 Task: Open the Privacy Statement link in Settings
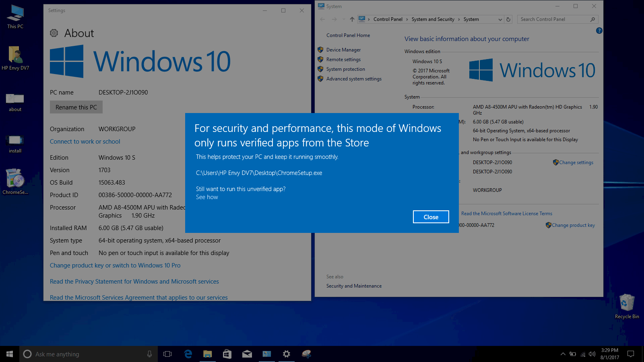(x=134, y=282)
